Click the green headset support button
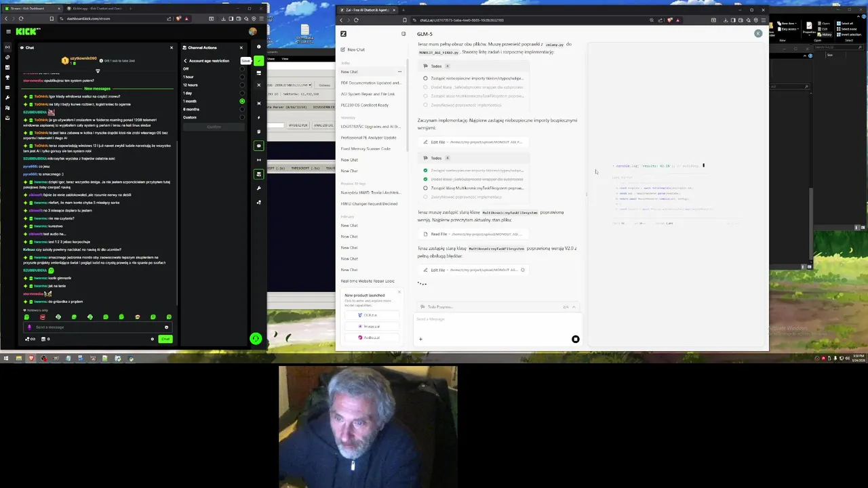The height and width of the screenshot is (488, 868). [256, 338]
